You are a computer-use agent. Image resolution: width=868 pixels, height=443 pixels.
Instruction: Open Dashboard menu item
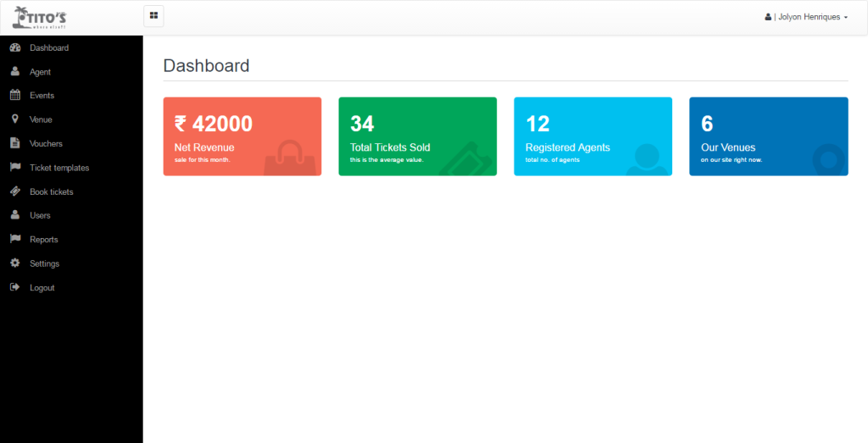(49, 47)
